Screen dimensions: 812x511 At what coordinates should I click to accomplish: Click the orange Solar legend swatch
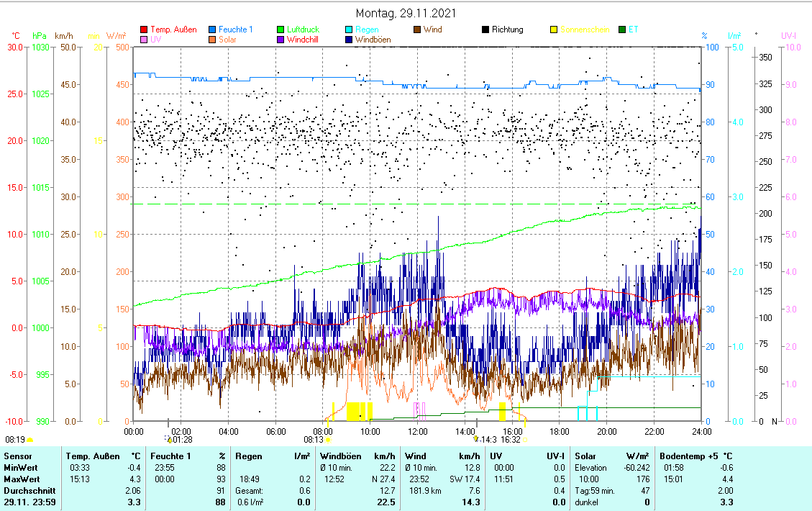[x=212, y=40]
